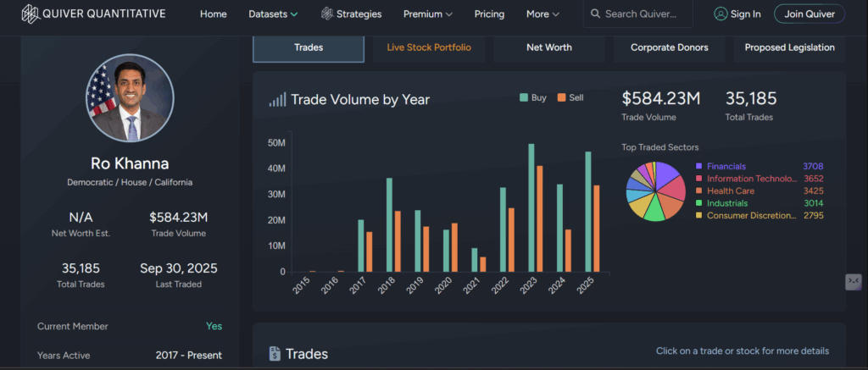
Task: Click the Trade Volume bar chart icon
Action: click(x=277, y=100)
